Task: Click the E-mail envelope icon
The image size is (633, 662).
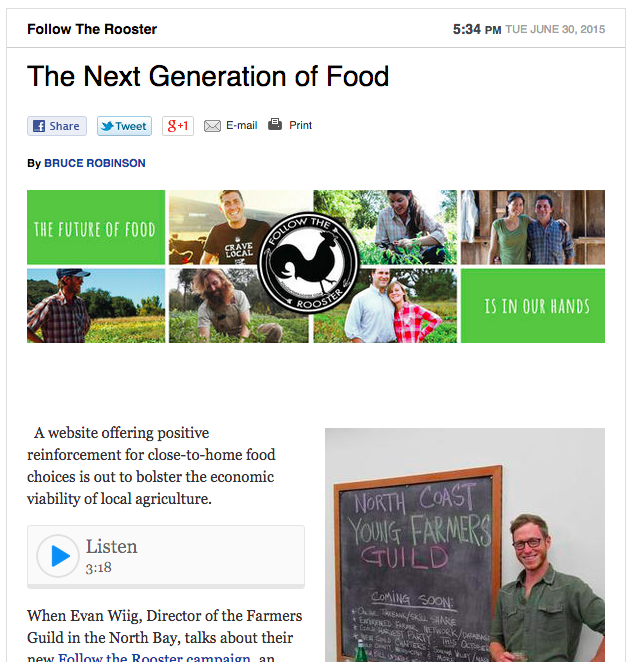Action: click(x=212, y=126)
